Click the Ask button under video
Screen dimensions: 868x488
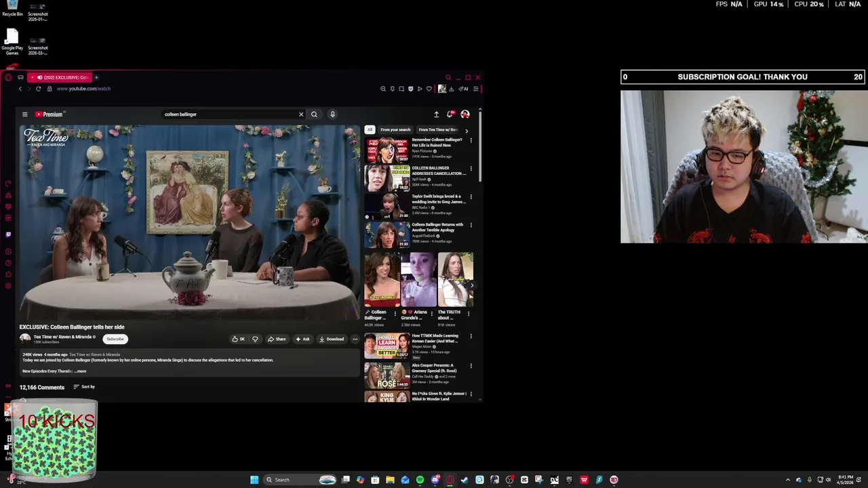pos(302,339)
